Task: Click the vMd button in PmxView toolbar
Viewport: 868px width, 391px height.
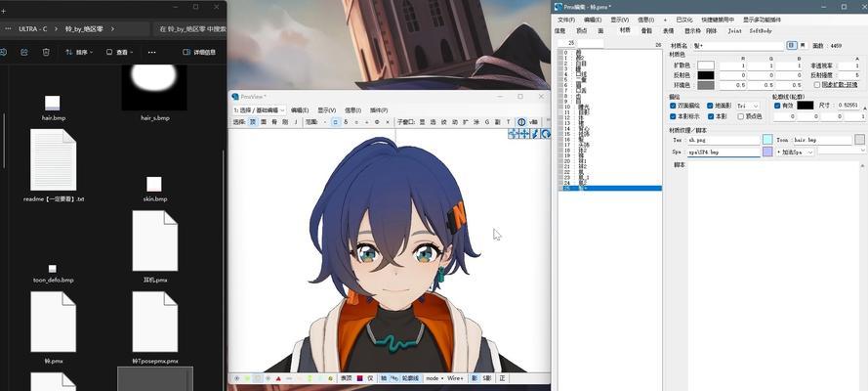Action: pyautogui.click(x=534, y=122)
